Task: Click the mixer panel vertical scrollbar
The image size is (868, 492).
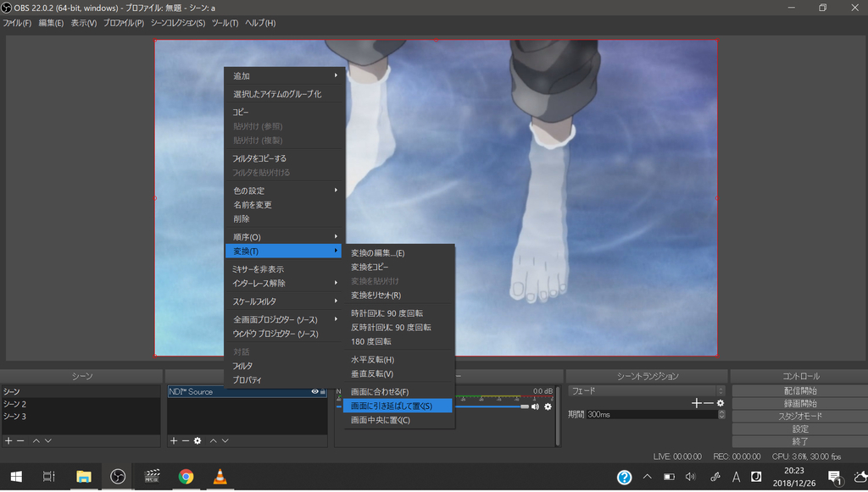Action: [x=558, y=417]
